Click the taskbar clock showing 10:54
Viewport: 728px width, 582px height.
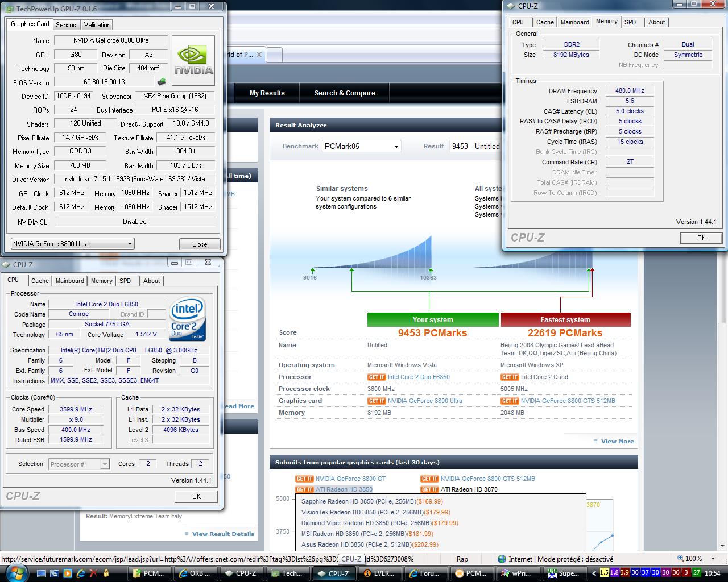pyautogui.click(x=712, y=573)
